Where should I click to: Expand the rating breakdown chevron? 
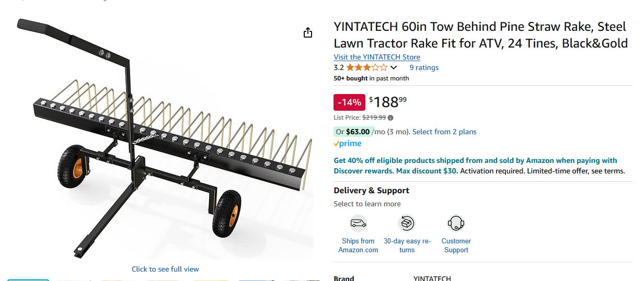pos(394,67)
